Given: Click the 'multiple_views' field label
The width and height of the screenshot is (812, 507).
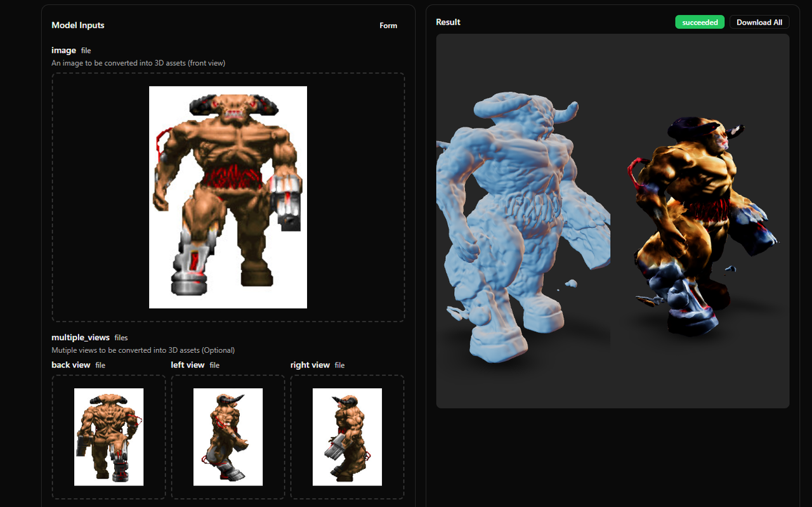Looking at the screenshot, I should point(81,338).
